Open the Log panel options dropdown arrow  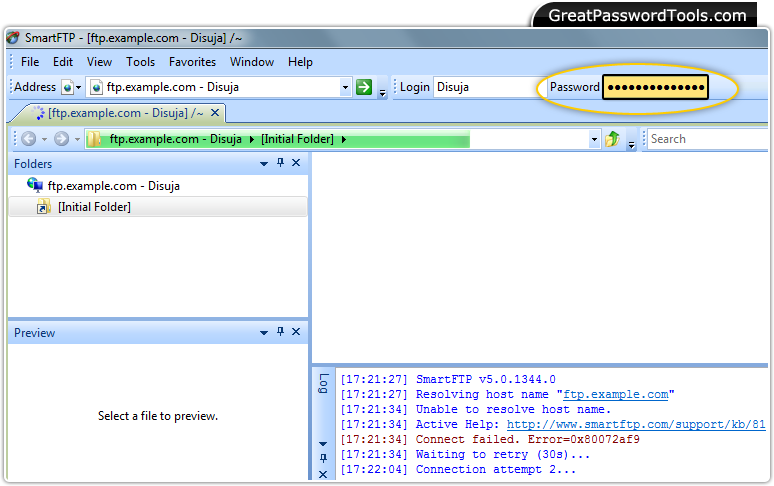click(x=323, y=444)
